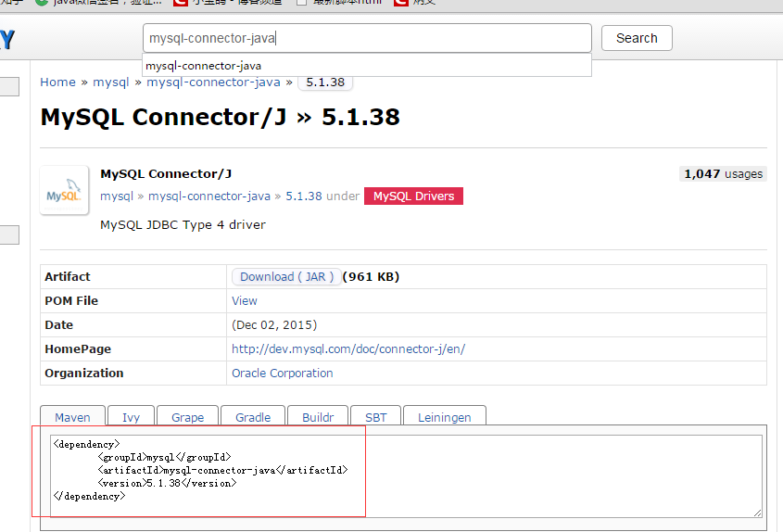Open mysql group link under title

(x=117, y=196)
